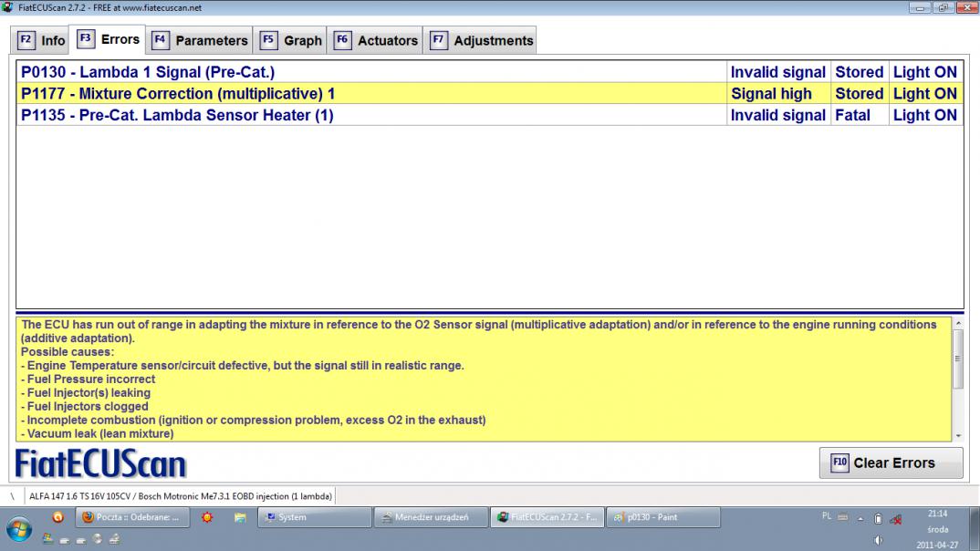This screenshot has height=551, width=980.
Task: Click the orange pinned icon beside the Start orb
Action: point(57,516)
